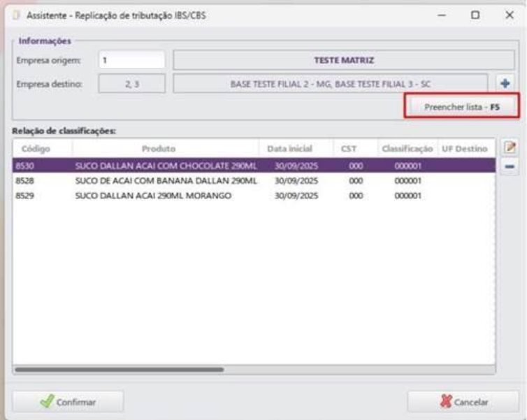
Task: Select row SUCO DALLAN ACAI COM CHOCOLATE 290ML
Action: pyautogui.click(x=254, y=166)
